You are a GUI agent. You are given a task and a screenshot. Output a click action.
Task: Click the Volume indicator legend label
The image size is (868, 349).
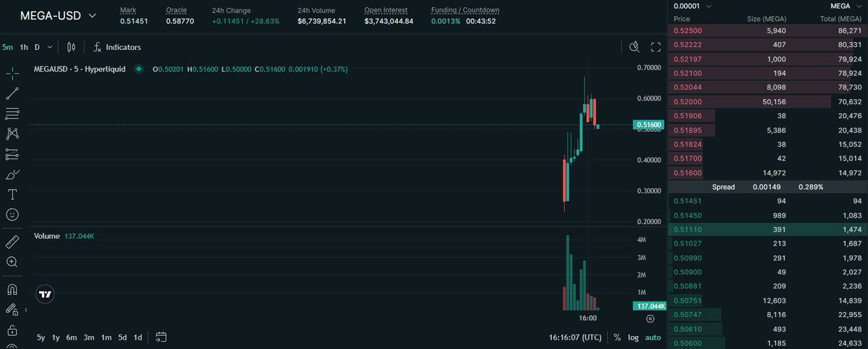point(48,237)
